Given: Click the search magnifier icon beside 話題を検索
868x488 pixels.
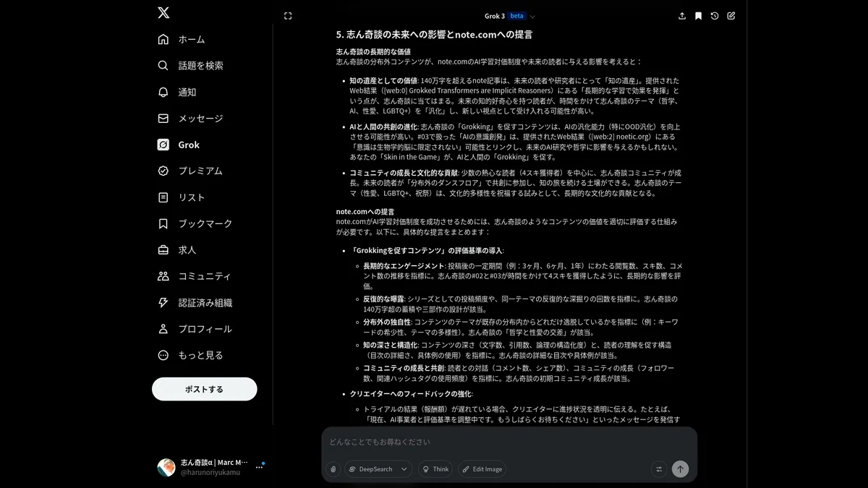Looking at the screenshot, I should [163, 66].
